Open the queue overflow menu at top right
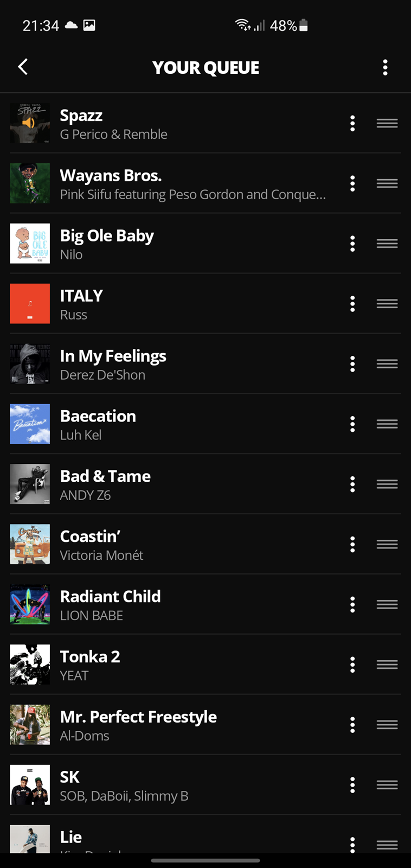 point(385,67)
